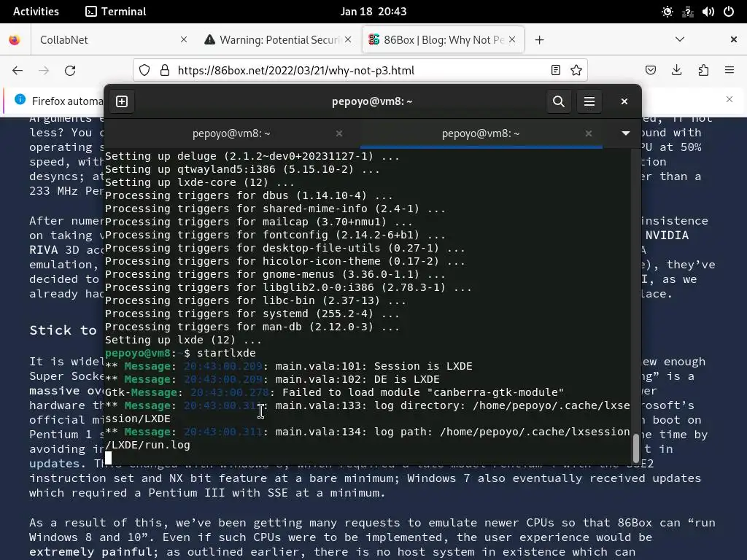This screenshot has height=560, width=747.
Task: Open a new Firefox tab
Action: tap(539, 39)
